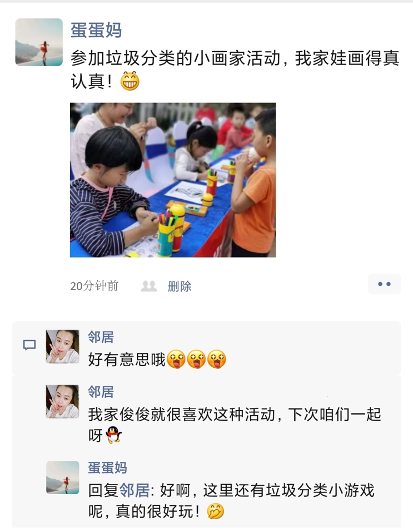
Task: Delete the post via 删除 link
Action: 180,287
